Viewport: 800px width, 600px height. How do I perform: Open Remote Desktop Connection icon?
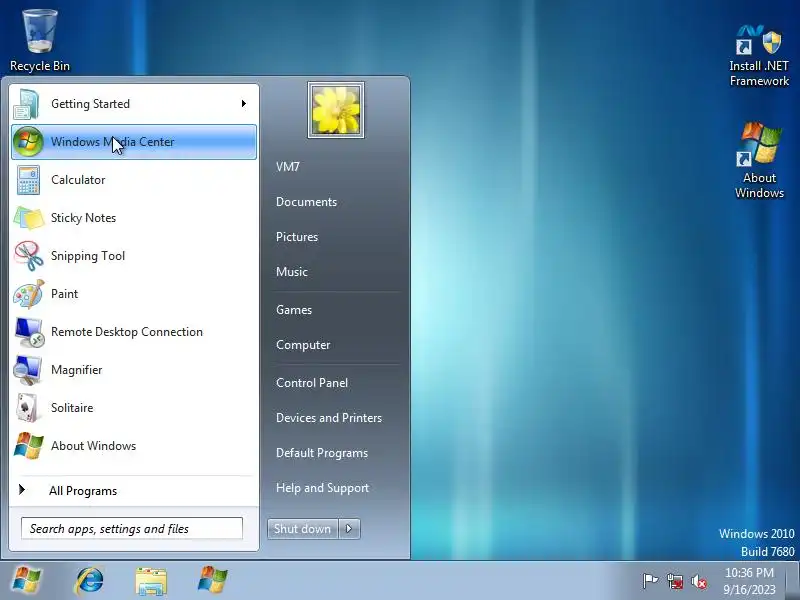pos(29,332)
